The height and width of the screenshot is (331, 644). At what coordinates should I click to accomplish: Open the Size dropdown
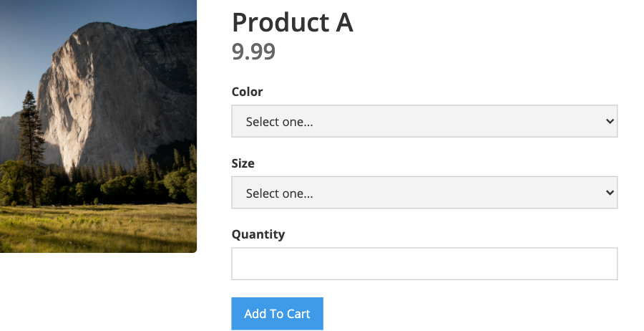coord(424,193)
